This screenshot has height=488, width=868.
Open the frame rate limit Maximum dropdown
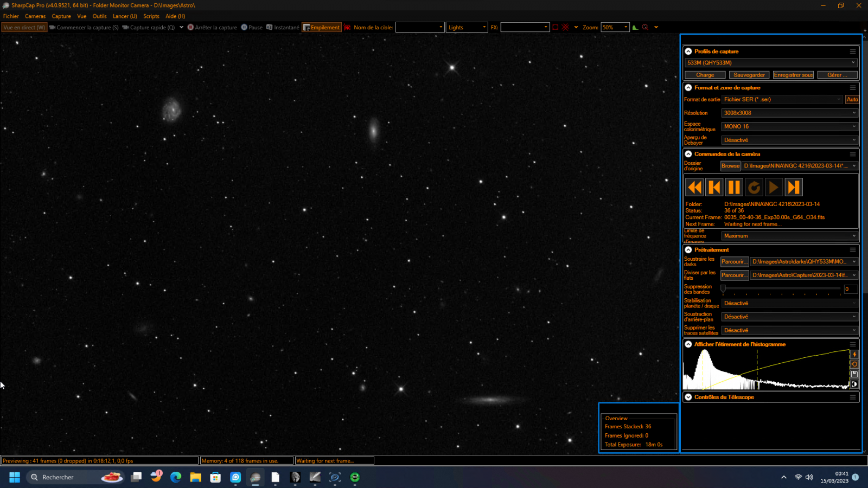[x=790, y=236]
